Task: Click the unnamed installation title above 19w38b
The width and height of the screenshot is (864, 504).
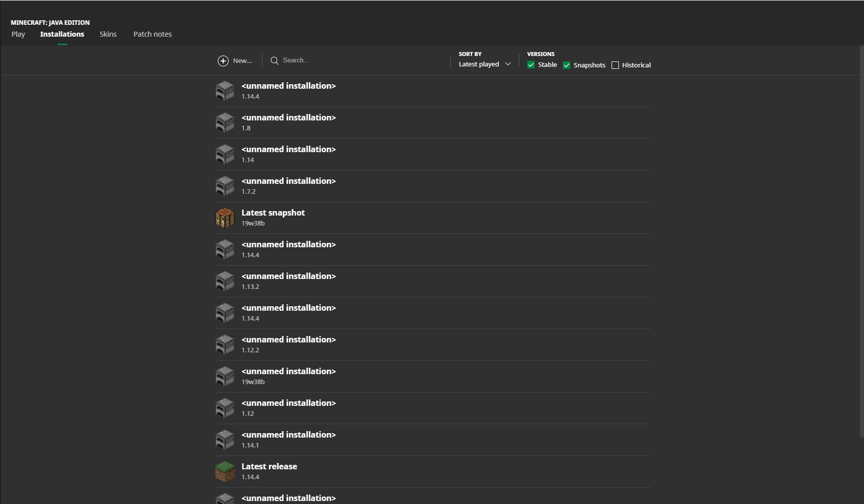Action: (289, 371)
